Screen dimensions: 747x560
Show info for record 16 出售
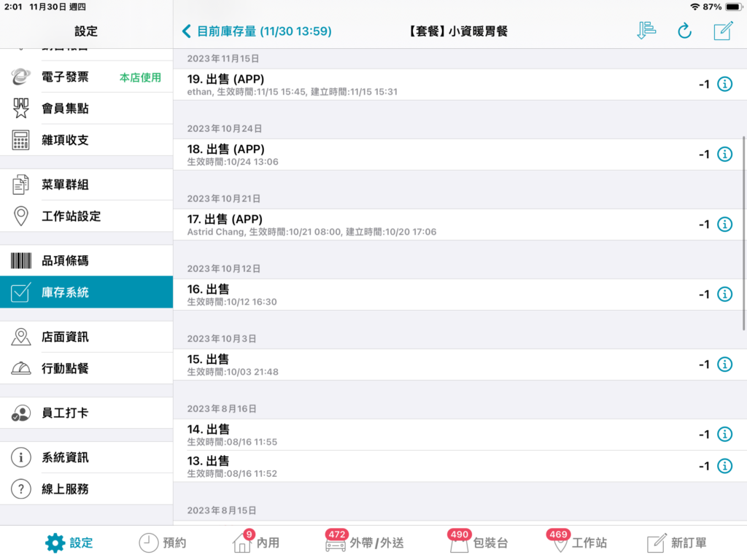[x=724, y=295]
